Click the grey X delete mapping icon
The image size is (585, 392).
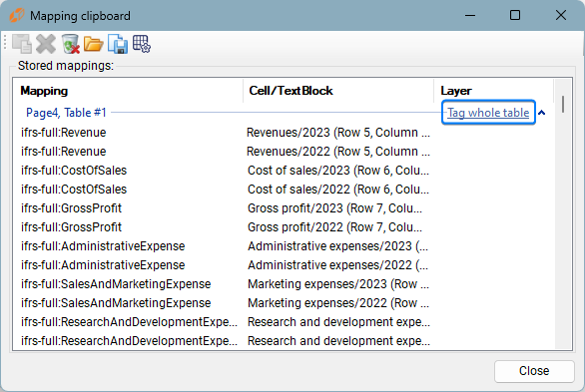tap(46, 44)
